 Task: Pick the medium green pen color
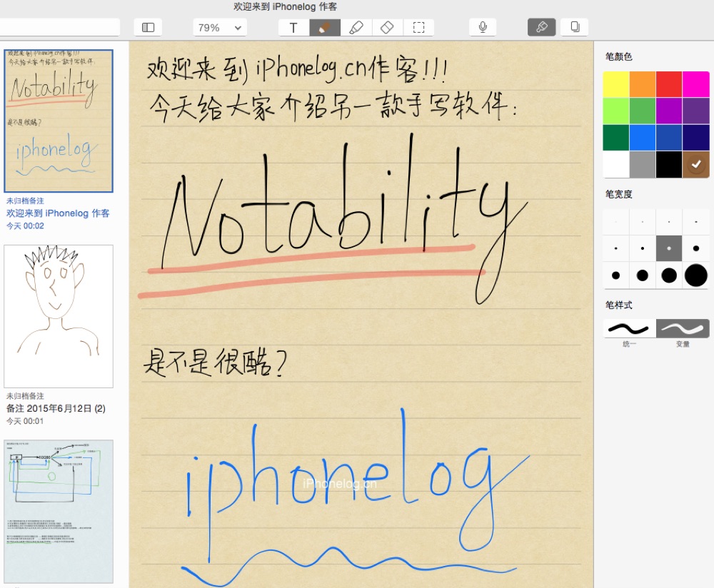[x=643, y=111]
